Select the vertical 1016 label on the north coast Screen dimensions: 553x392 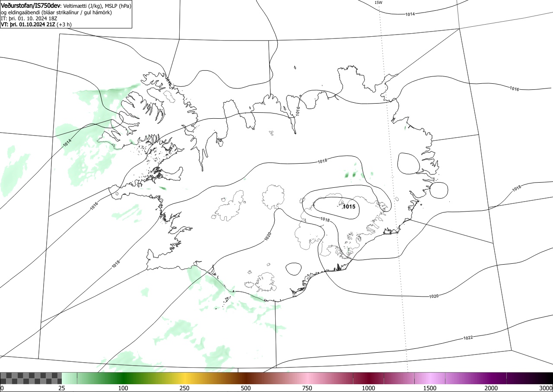[x=298, y=111]
